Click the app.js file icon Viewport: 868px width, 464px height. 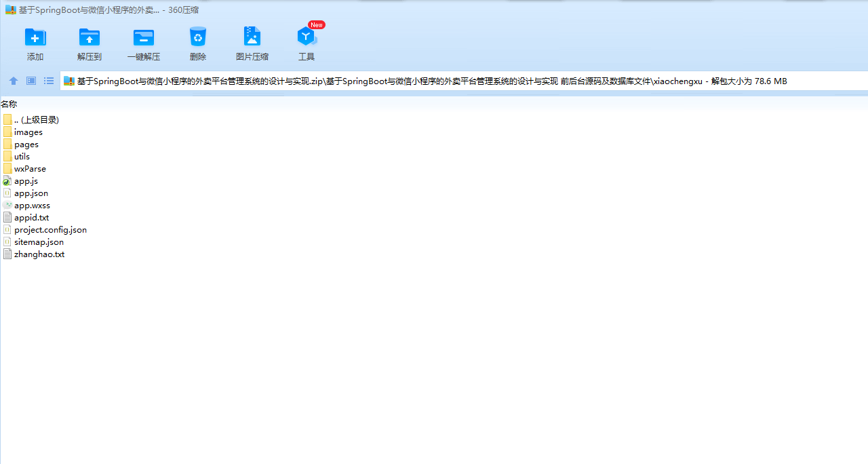(7, 181)
